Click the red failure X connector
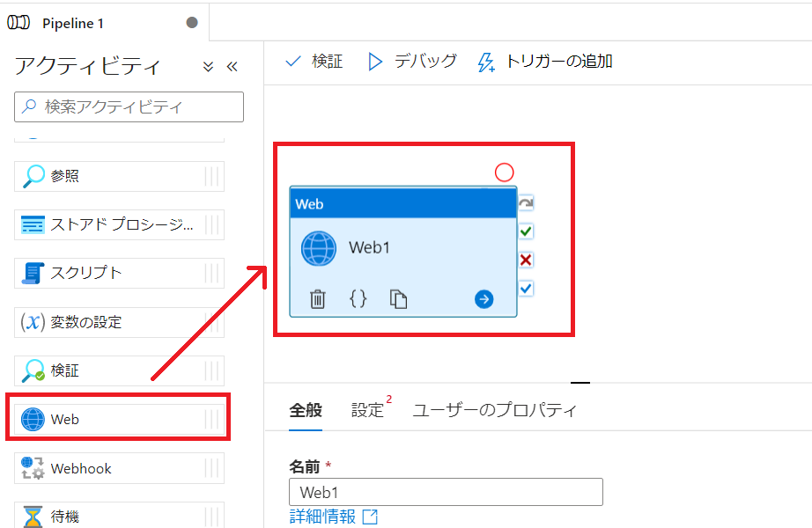812x528 pixels. pyautogui.click(x=526, y=260)
